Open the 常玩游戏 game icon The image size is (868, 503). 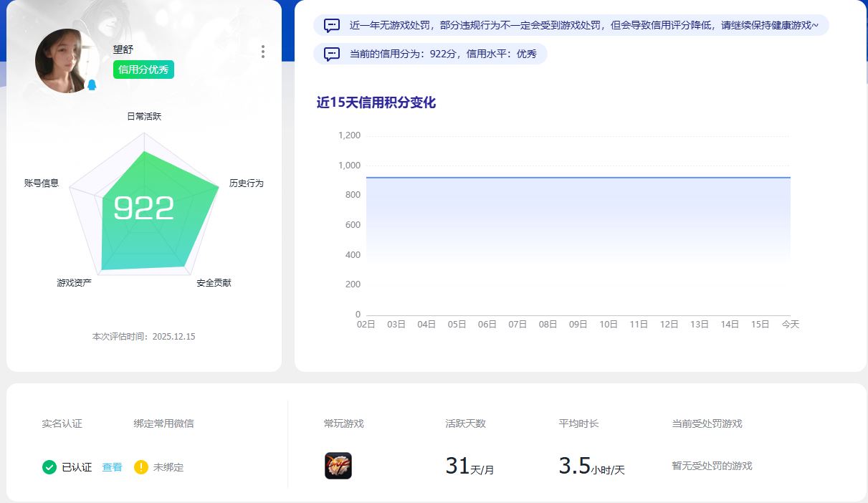339,466
